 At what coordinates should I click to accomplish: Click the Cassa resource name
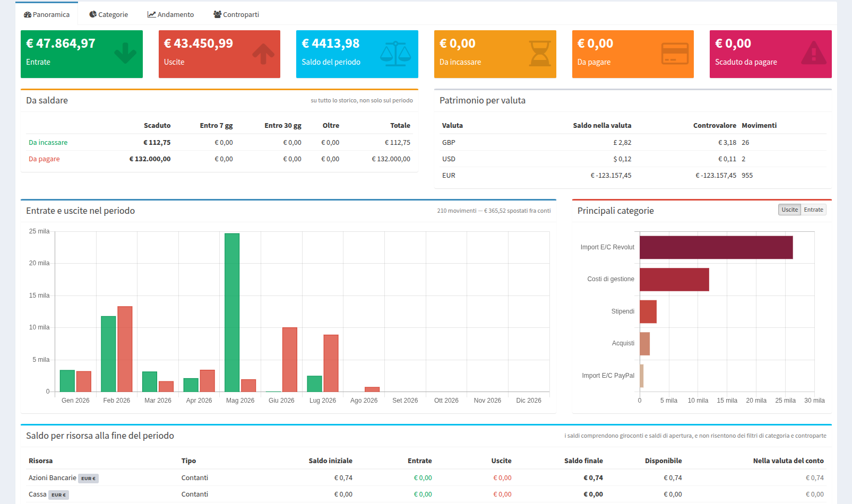click(x=38, y=494)
